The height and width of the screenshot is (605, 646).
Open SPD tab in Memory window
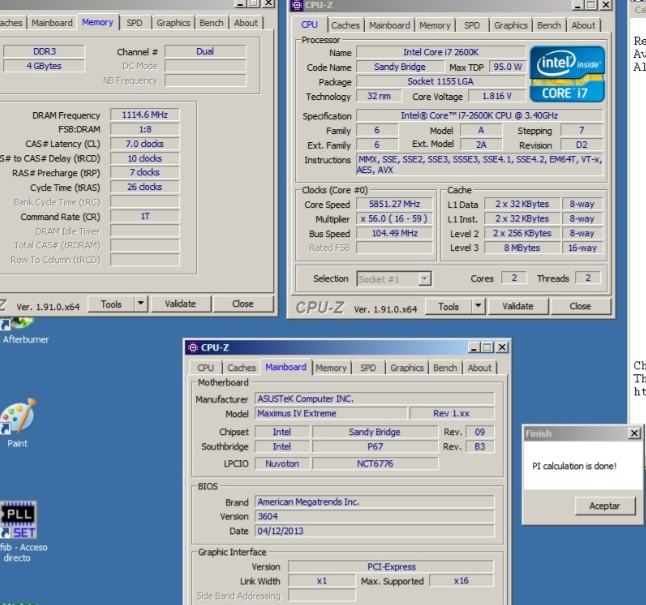pos(134,23)
